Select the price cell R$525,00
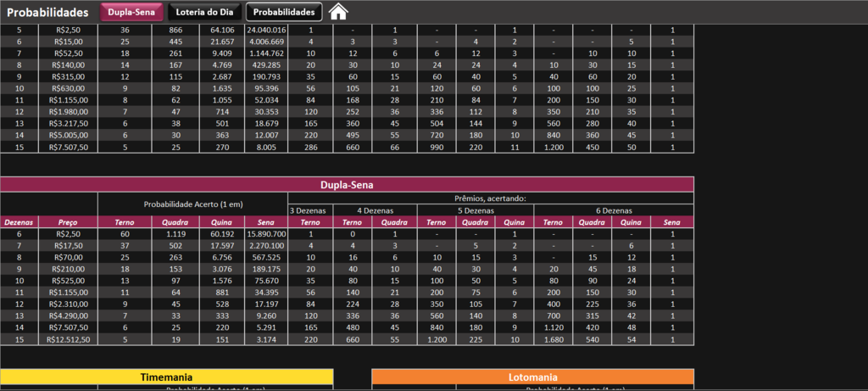 68,280
